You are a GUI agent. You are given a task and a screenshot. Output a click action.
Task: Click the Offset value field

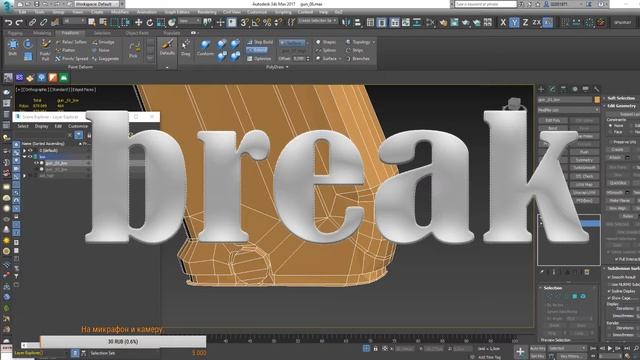[300, 59]
